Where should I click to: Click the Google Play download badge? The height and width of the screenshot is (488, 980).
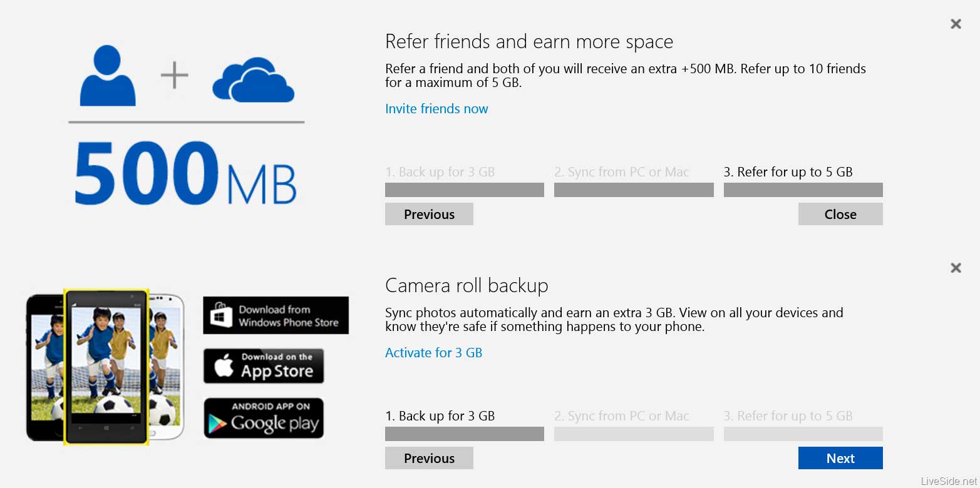point(263,418)
